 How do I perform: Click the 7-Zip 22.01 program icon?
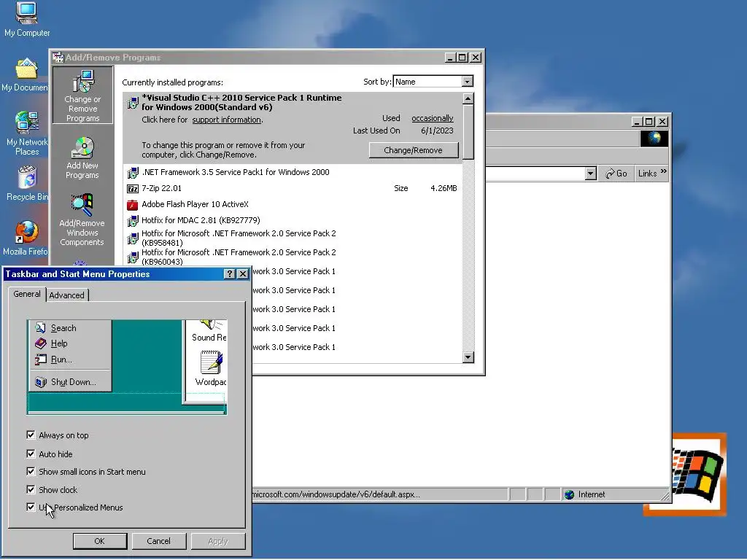click(133, 189)
